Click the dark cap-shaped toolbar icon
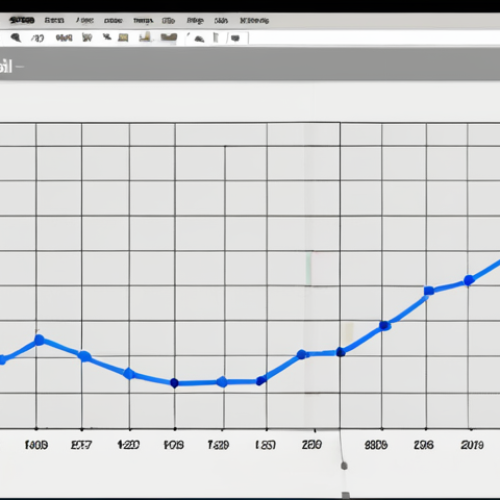 [x=199, y=39]
